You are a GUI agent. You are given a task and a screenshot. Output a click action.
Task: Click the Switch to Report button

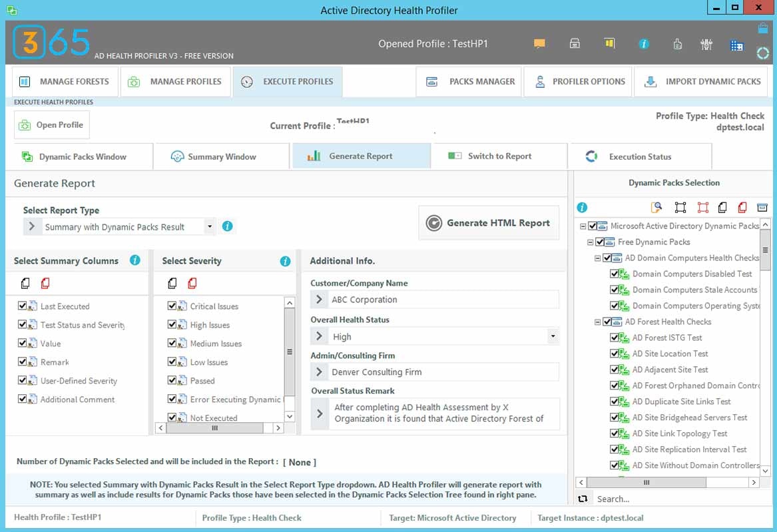coord(499,156)
